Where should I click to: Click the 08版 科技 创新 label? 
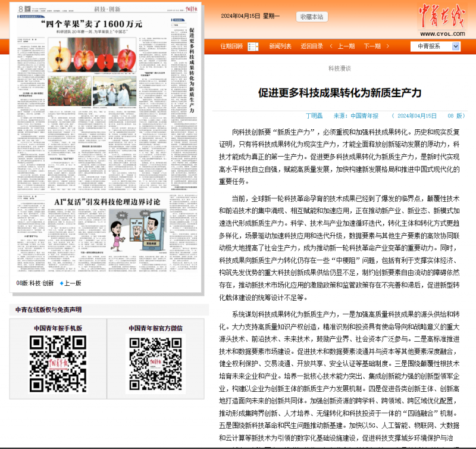[x=35, y=283]
